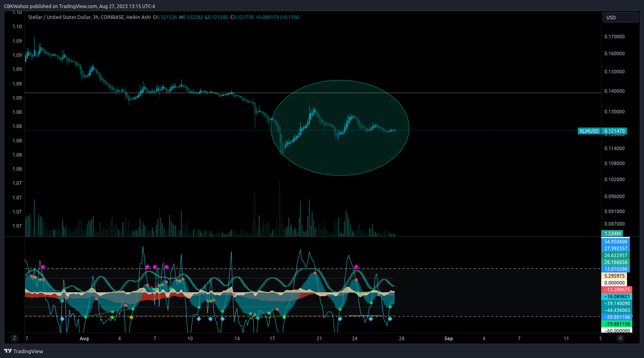The height and width of the screenshot is (358, 644).
Task: Click the 17 date on time axis
Action: click(272, 339)
